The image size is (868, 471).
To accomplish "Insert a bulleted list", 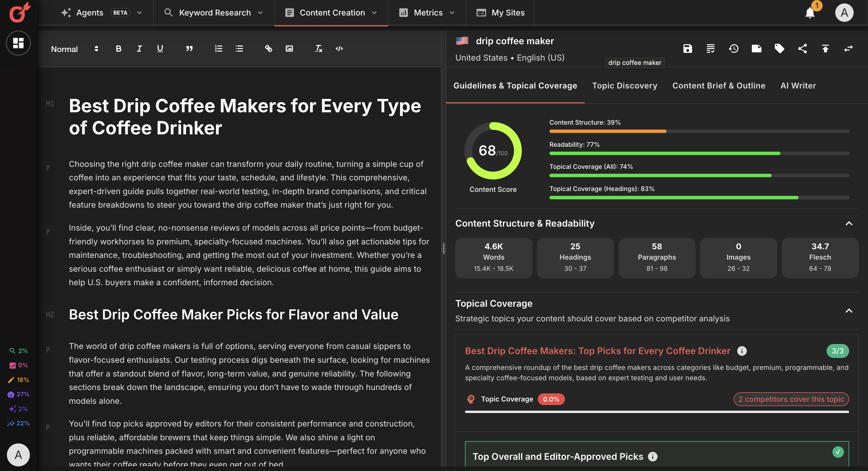I will (239, 49).
